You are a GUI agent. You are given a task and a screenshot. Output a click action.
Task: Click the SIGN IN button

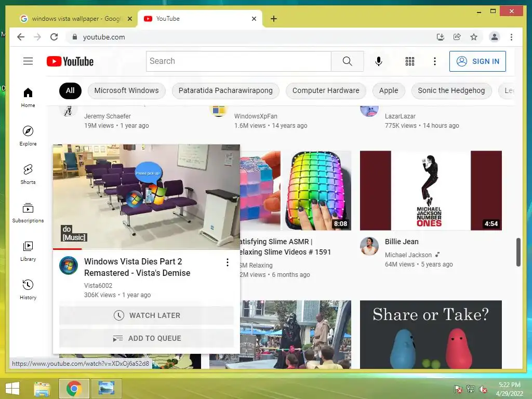[x=477, y=61]
